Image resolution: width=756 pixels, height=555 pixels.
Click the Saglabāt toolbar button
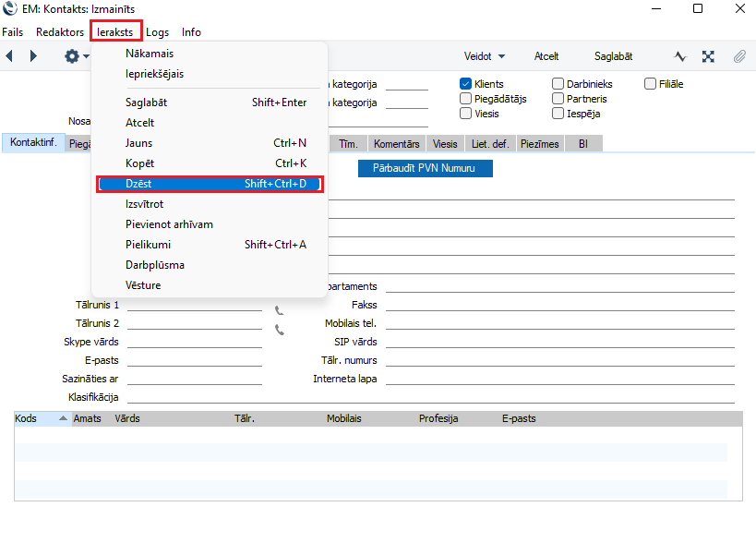pos(613,56)
